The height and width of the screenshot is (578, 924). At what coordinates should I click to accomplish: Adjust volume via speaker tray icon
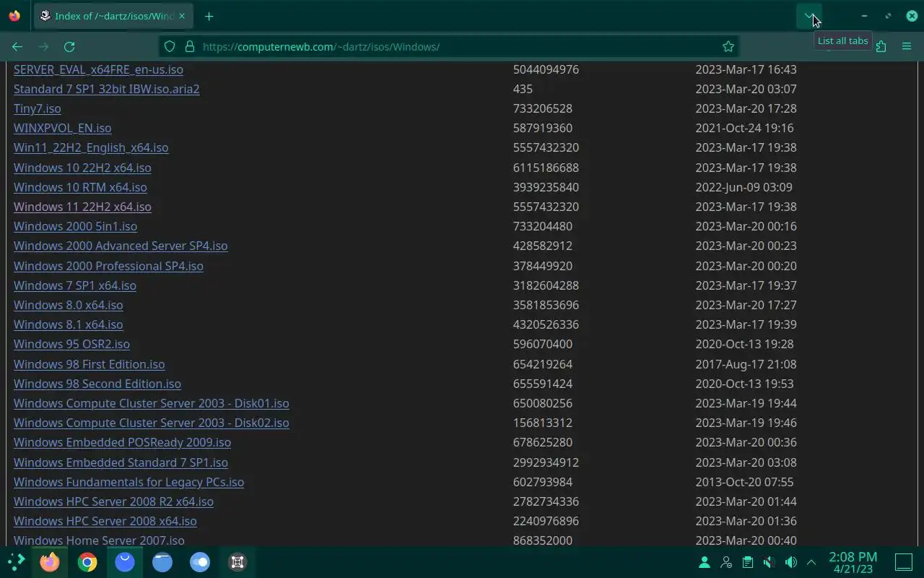[x=791, y=562]
